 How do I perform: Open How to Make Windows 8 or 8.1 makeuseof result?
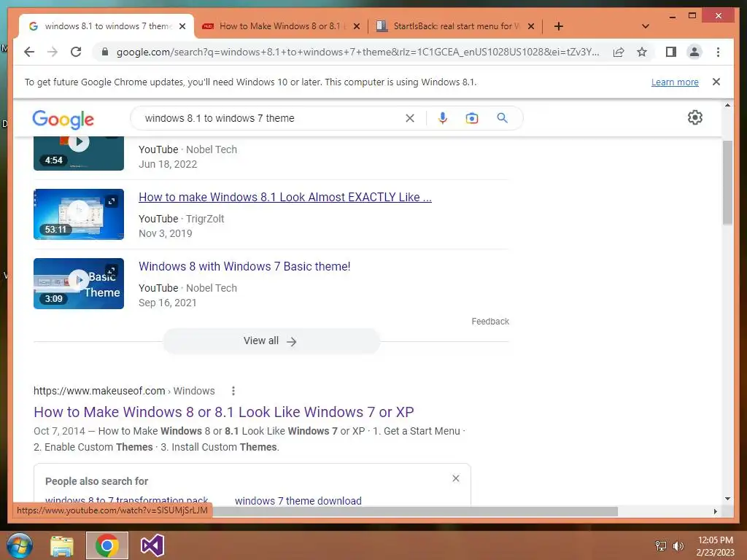[x=223, y=412]
